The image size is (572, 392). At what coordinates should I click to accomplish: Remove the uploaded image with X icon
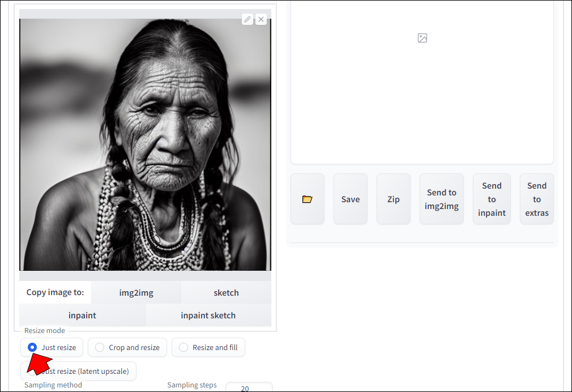point(261,19)
